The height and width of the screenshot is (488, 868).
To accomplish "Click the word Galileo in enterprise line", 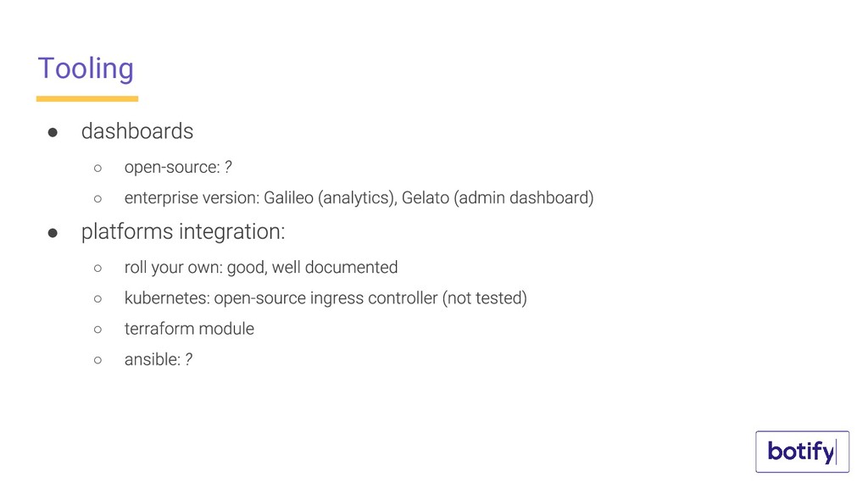I will coord(288,197).
